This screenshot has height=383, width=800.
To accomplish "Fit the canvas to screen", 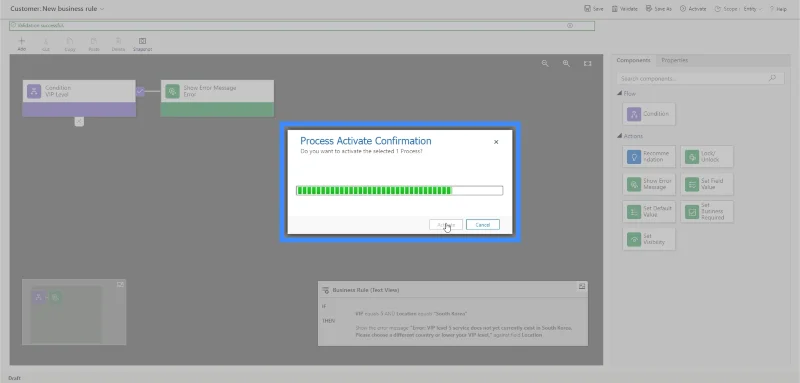I will pos(588,63).
